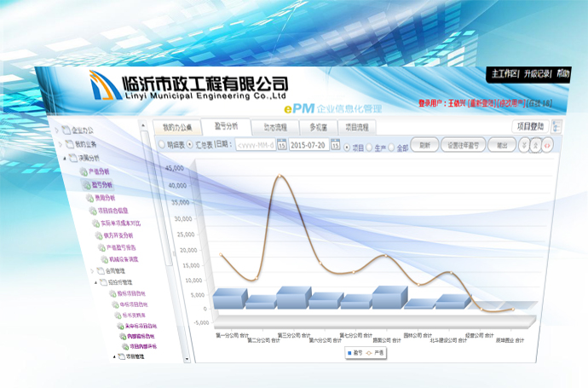This screenshot has width=588, height=388.
Task: Click the double-down arrow toolbar icon
Action: (x=523, y=145)
